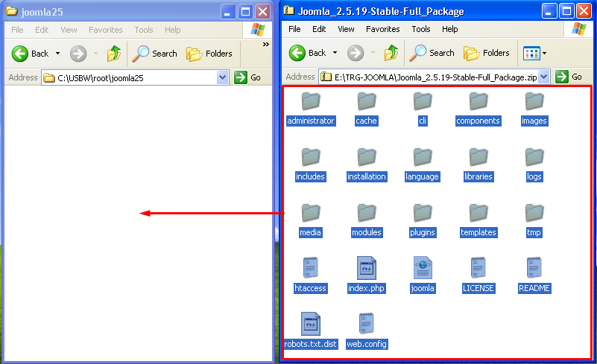Select the language folder icon

[423, 157]
